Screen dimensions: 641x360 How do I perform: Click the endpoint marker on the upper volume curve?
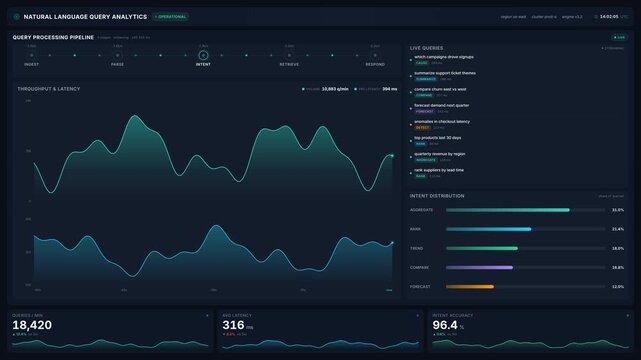pos(392,156)
